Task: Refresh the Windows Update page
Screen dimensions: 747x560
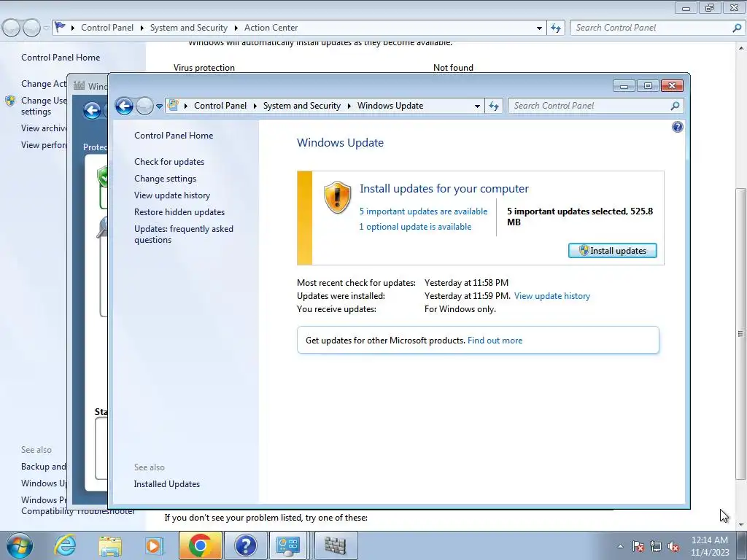Action: point(494,106)
